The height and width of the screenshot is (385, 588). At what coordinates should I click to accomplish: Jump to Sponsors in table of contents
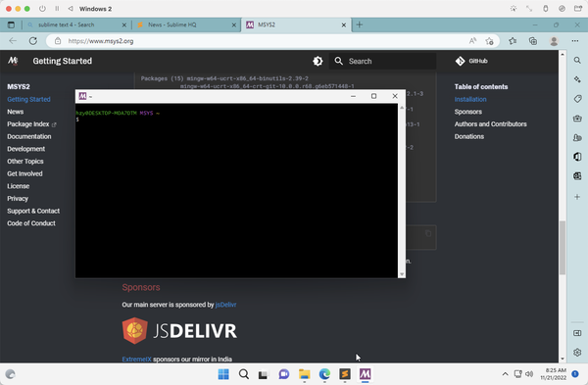click(468, 112)
